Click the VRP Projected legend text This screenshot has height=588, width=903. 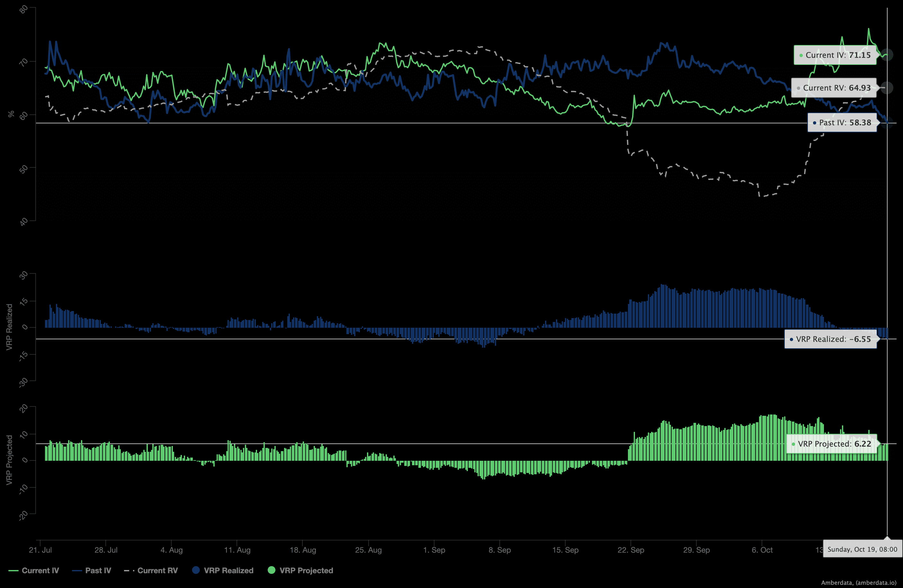(306, 571)
